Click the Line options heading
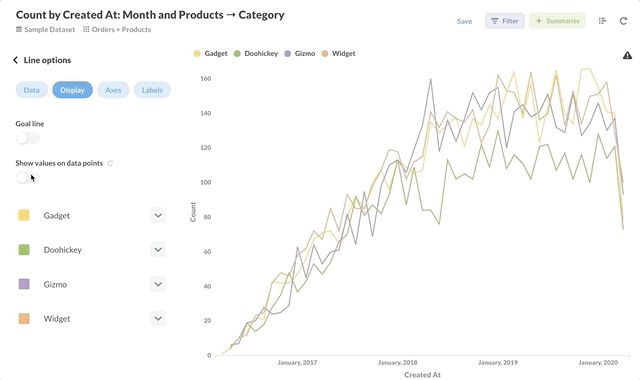Image resolution: width=640 pixels, height=380 pixels. [47, 60]
